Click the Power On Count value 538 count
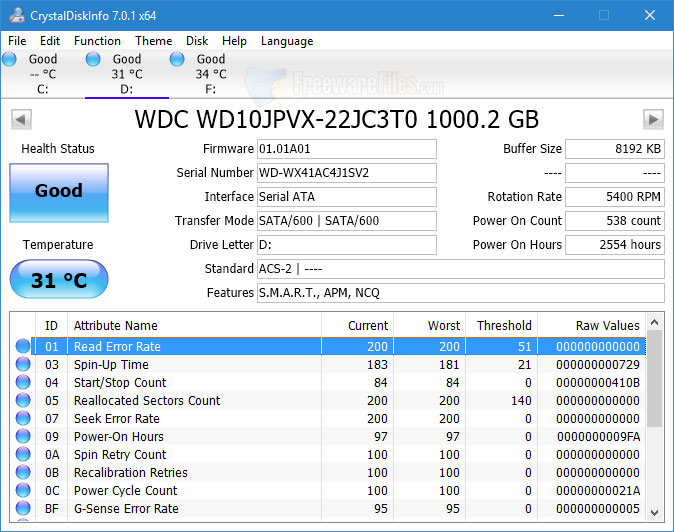This screenshot has width=674, height=532. pos(615,221)
